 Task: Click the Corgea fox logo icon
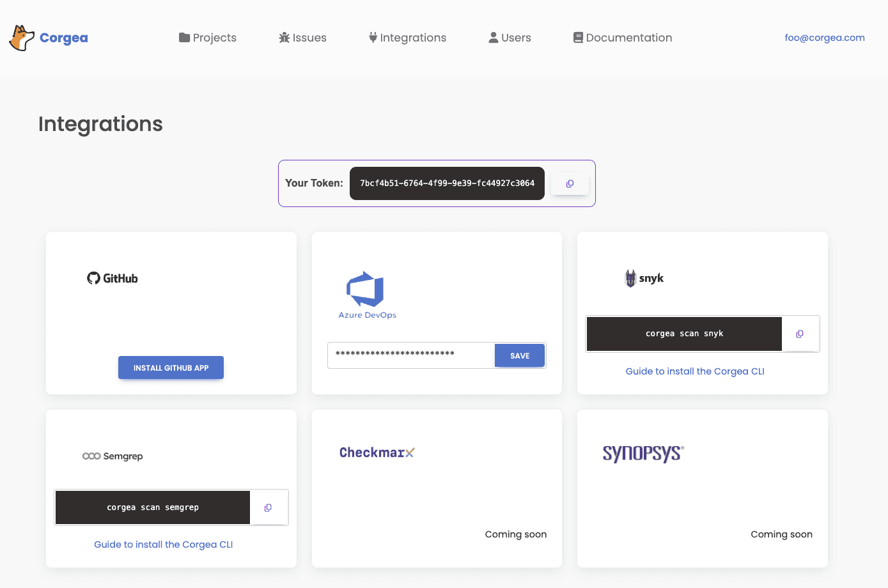point(22,38)
